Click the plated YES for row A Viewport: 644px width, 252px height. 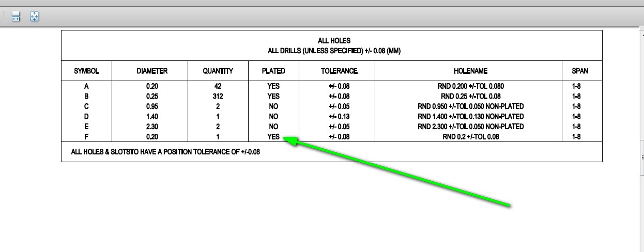pos(273,86)
